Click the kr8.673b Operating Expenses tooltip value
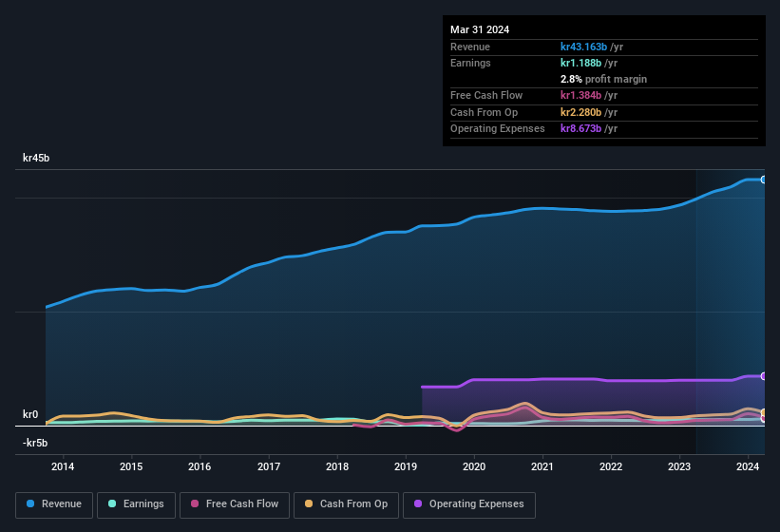The height and width of the screenshot is (532, 780). pos(580,128)
